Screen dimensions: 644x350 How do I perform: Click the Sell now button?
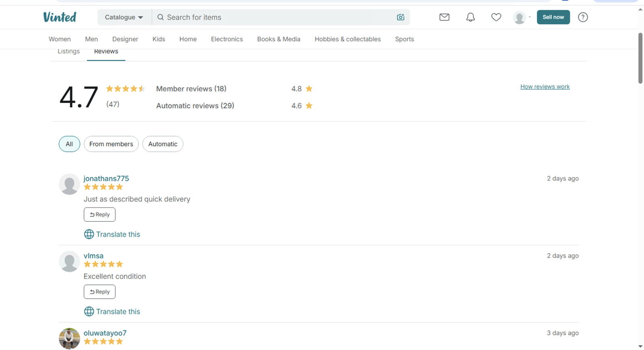click(x=553, y=17)
